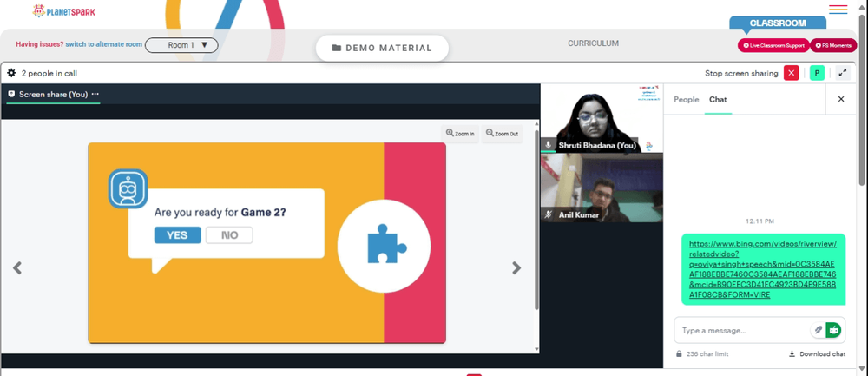Click the lock icon beside char limit
868x376 pixels.
point(679,353)
